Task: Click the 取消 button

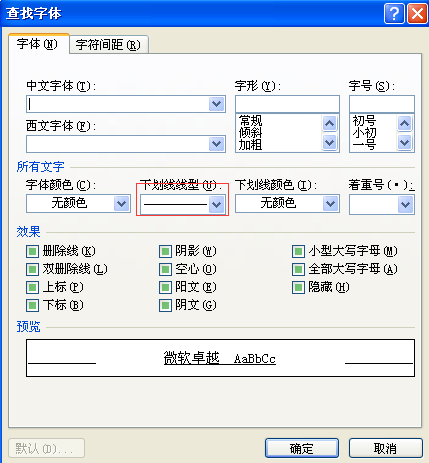Action: click(x=386, y=448)
